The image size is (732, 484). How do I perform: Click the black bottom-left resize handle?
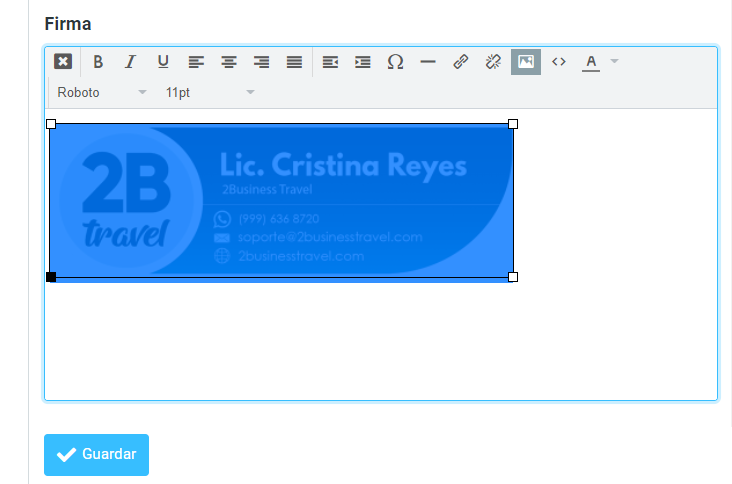[x=51, y=277]
